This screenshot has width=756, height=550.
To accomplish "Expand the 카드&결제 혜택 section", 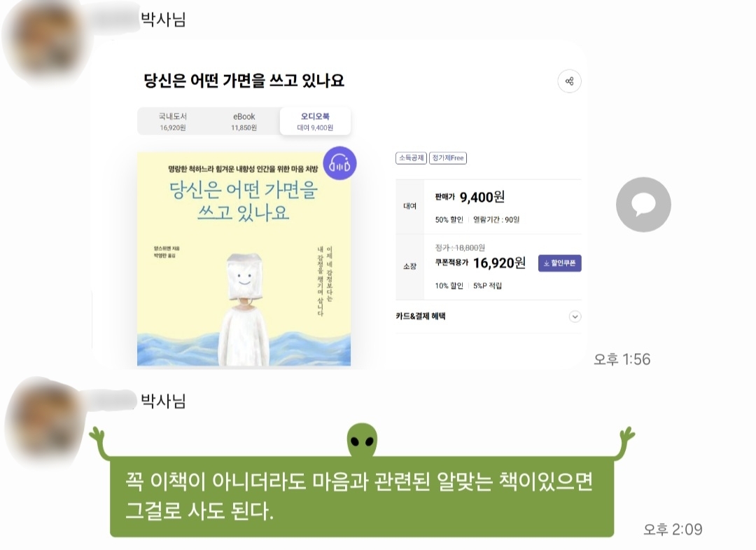I will tap(489, 317).
